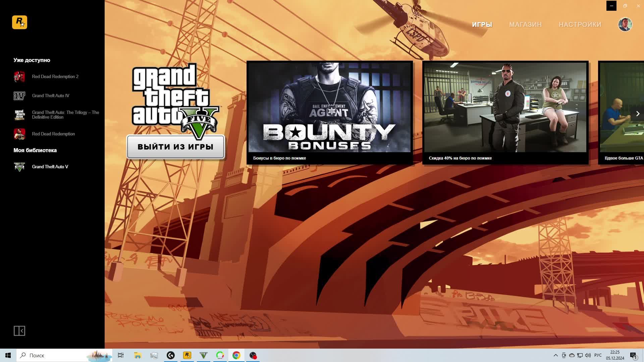Screen dimensions: 644x362
Task: Select Grand Theft Auto IV text entry
Action: [x=51, y=96]
